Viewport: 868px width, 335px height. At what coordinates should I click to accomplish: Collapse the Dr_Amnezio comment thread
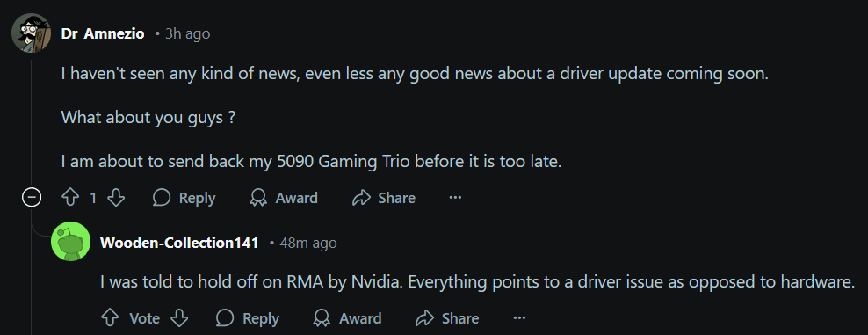tap(31, 198)
